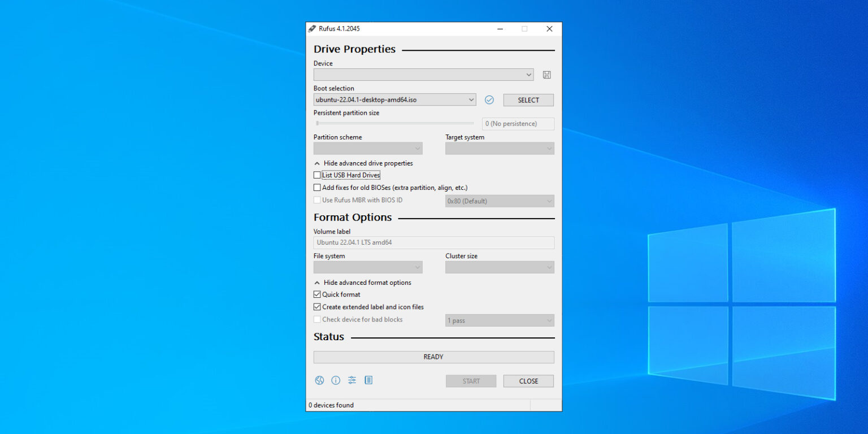Image resolution: width=868 pixels, height=434 pixels.
Task: Uncheck the Quick format option
Action: point(317,294)
